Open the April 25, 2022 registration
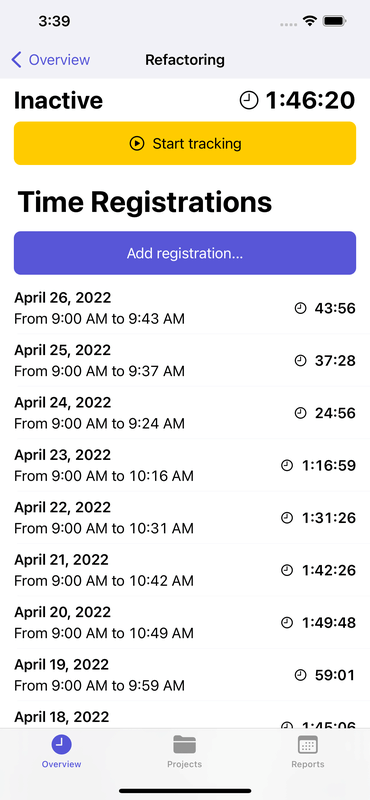 (185, 361)
